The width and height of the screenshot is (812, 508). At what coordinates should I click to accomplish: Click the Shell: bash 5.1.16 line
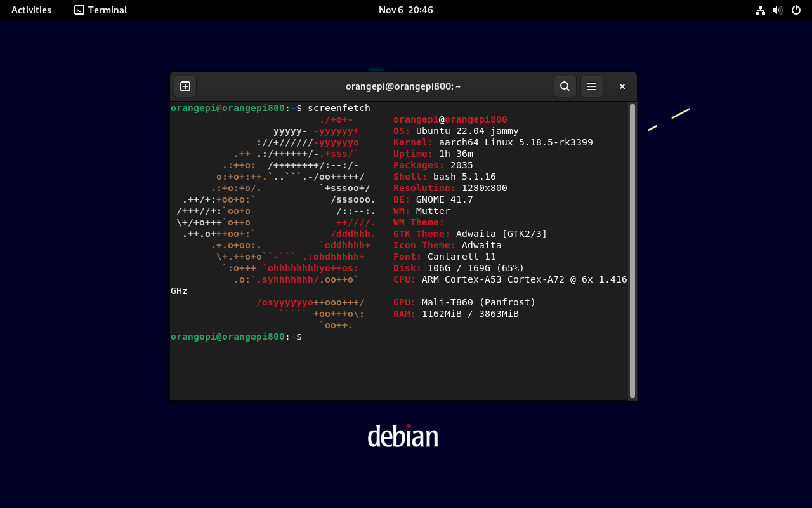point(445,177)
